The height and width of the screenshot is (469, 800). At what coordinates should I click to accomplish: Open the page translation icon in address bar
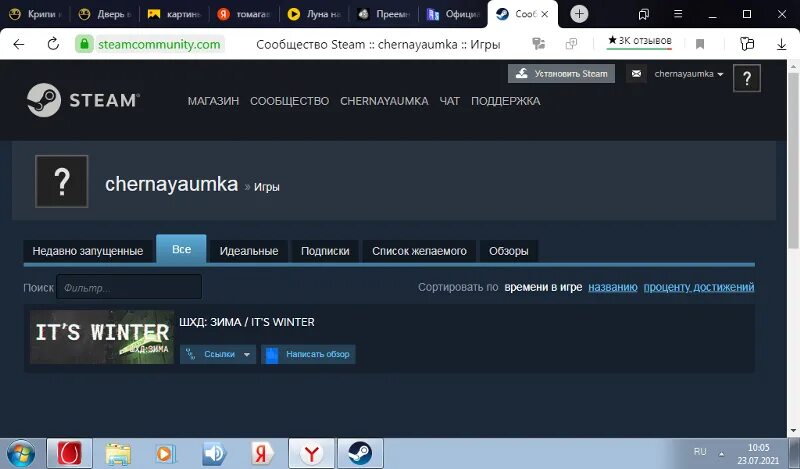[x=538, y=44]
